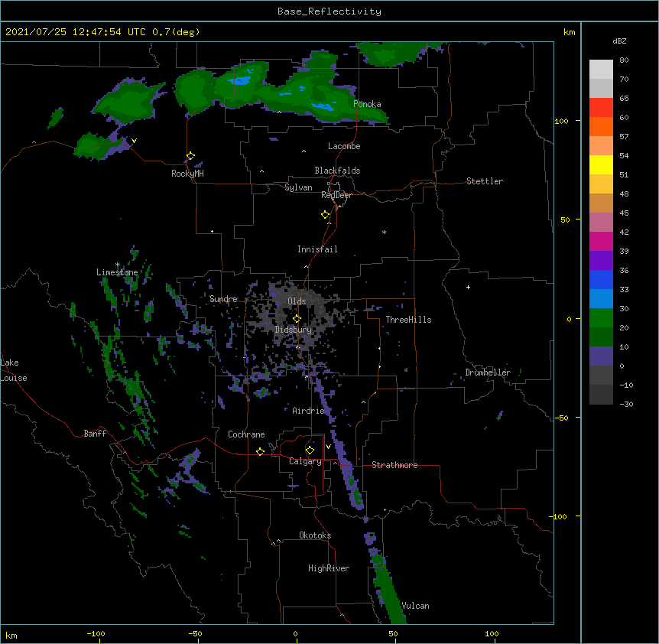The width and height of the screenshot is (659, 644).
Task: Click the Innisfail city label
Action: coord(317,249)
